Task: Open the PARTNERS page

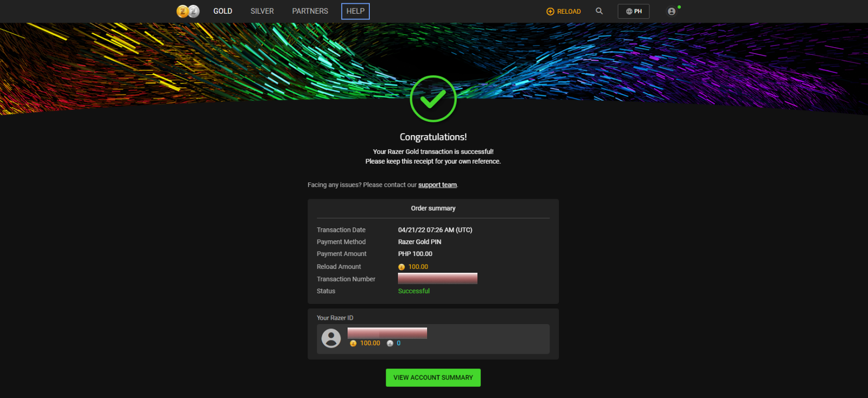Action: pos(310,11)
